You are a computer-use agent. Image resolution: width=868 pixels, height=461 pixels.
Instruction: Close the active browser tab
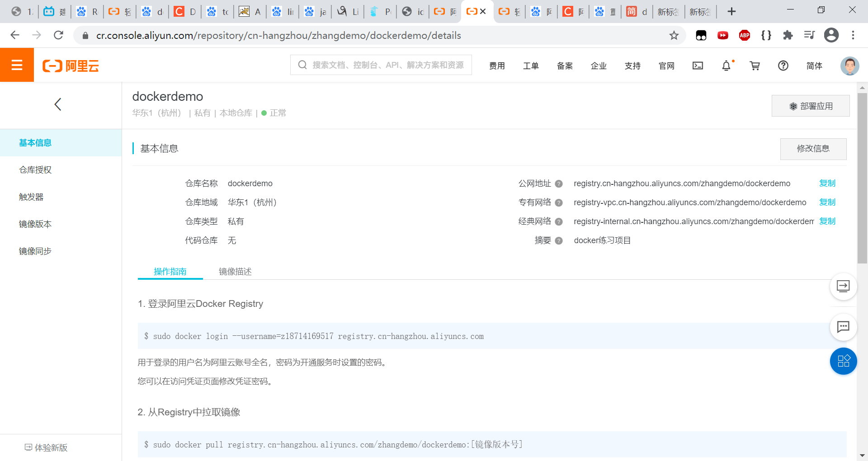483,12
